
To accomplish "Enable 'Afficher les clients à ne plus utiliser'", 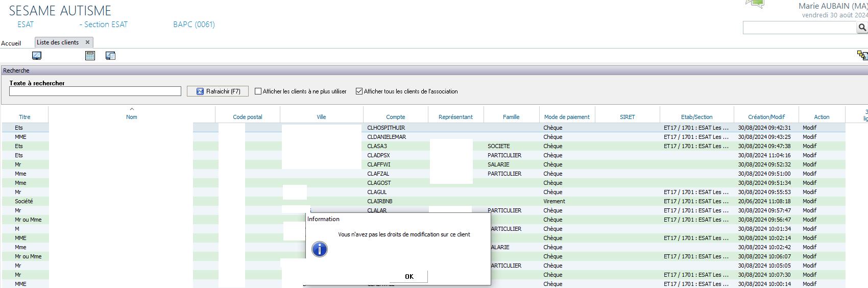I will click(258, 91).
